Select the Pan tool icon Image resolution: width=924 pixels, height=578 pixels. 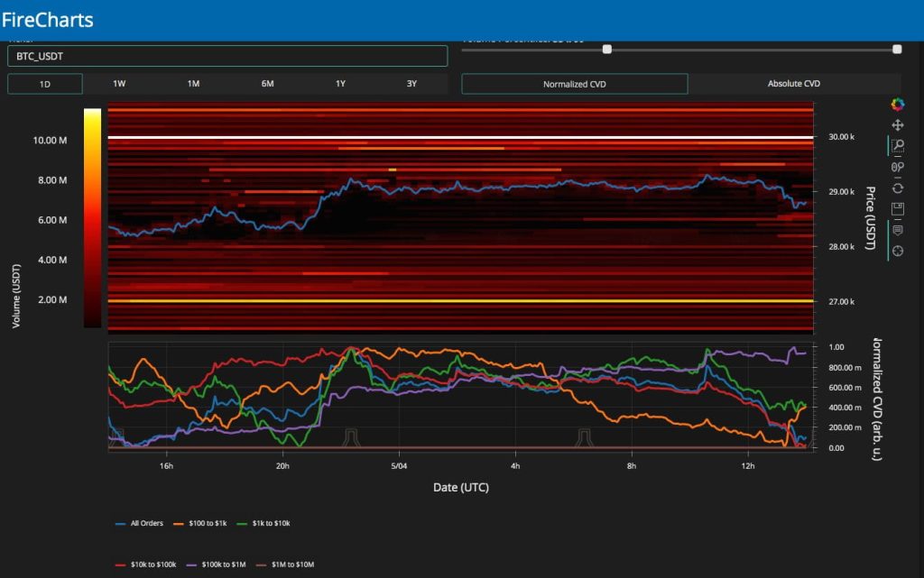tap(897, 125)
